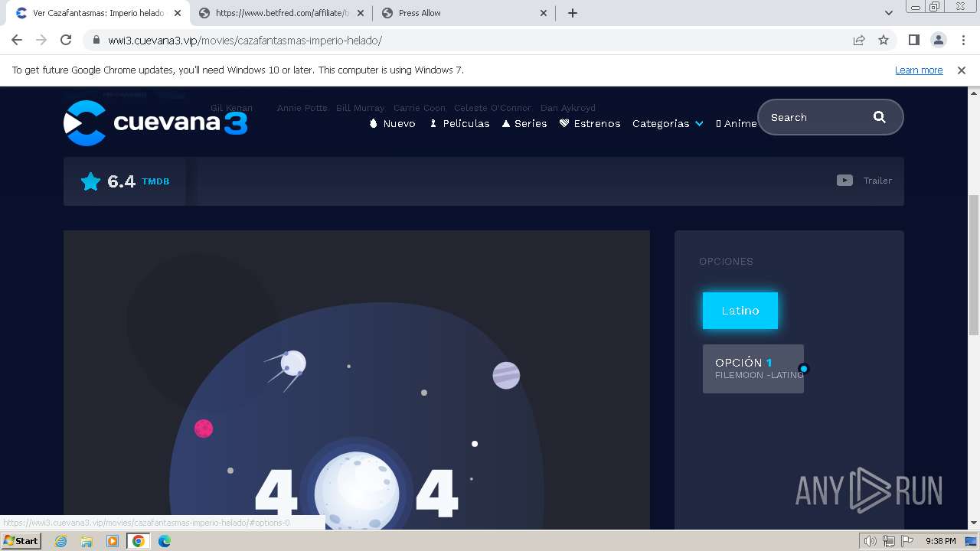The image size is (980, 551).
Task: Close the betfred.com tab
Action: pyautogui.click(x=361, y=13)
